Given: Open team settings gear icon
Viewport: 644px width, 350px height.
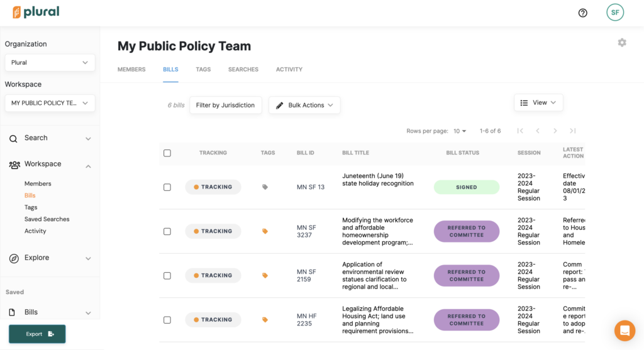Looking at the screenshot, I should pyautogui.click(x=621, y=43).
